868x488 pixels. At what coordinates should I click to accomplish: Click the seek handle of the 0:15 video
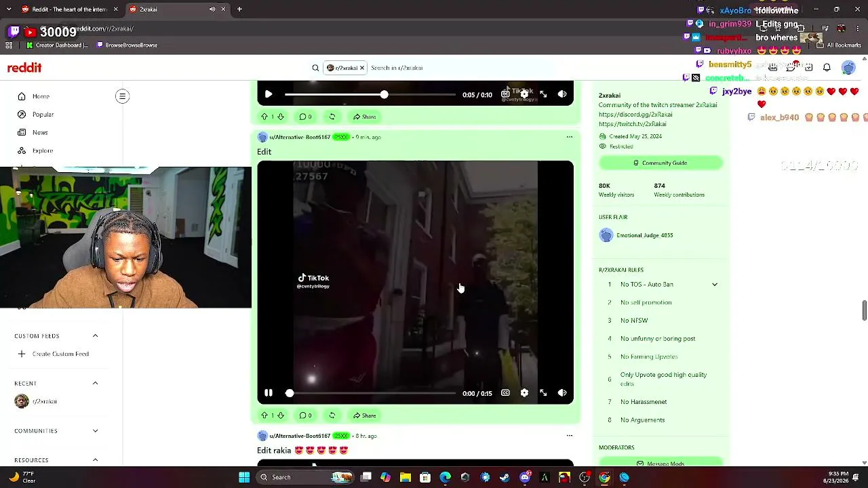point(290,393)
